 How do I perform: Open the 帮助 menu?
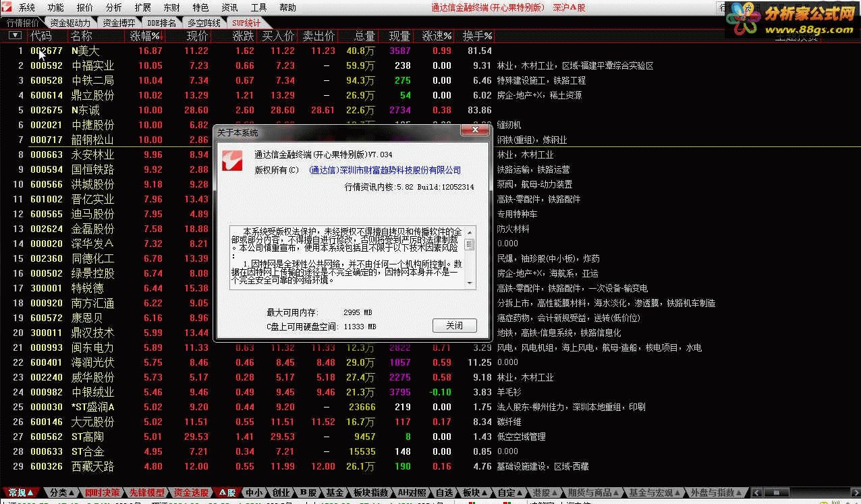287,8
